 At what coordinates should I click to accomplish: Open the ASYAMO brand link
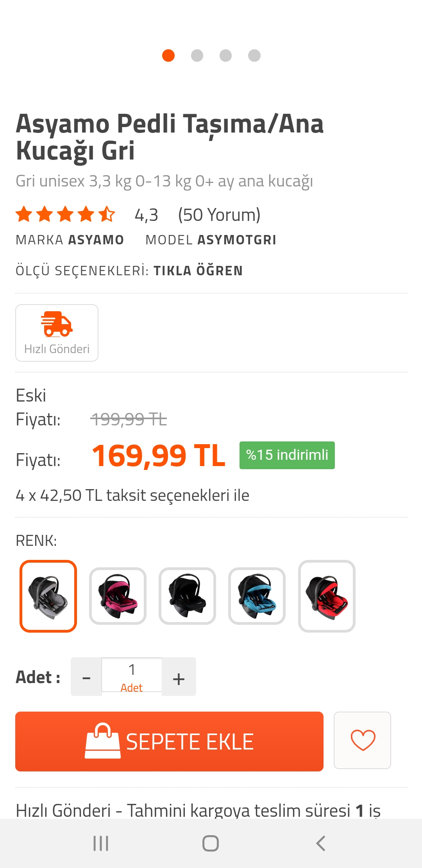coord(96,240)
